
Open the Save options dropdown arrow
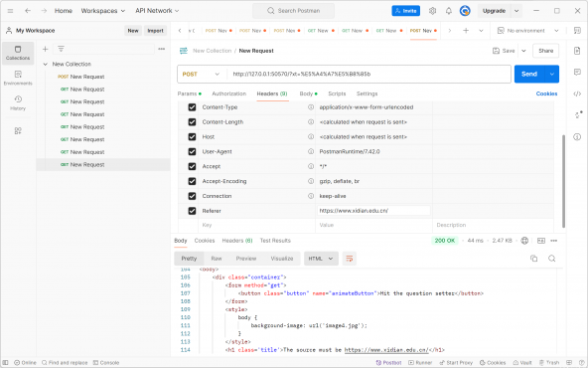[x=523, y=51]
